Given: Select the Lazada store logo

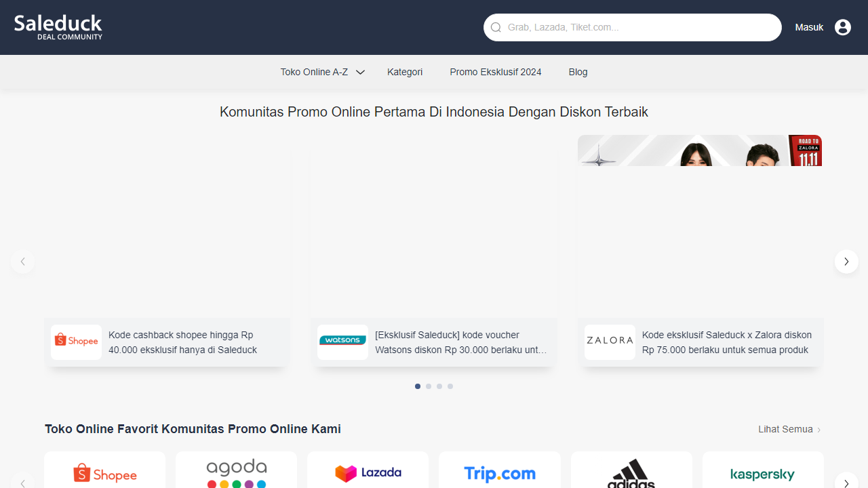Looking at the screenshot, I should point(367,473).
